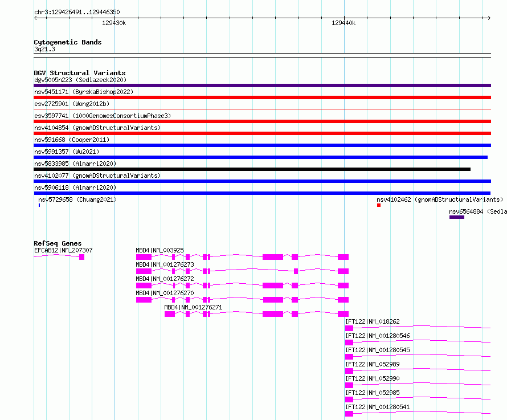
Task: Click the first exon of IFT122 NM_018262
Action: coord(349,328)
